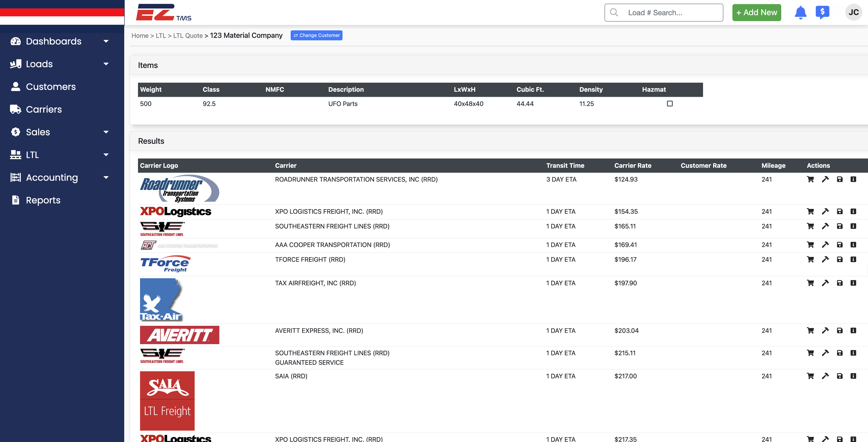Click save icon for Southeastern $165.11 row
This screenshot has width=868, height=442.
point(840,226)
